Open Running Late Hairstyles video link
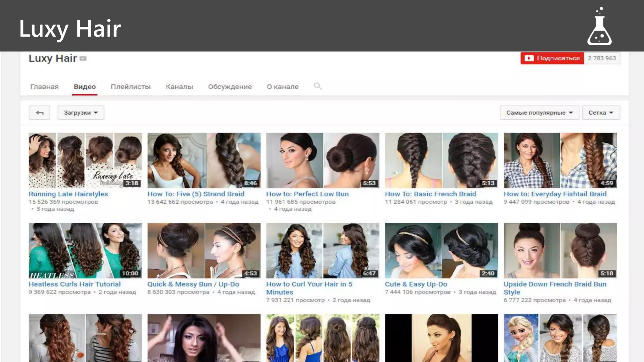The height and width of the screenshot is (362, 644). pos(68,194)
